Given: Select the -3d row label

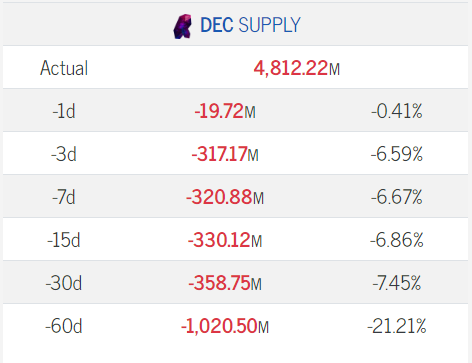Looking at the screenshot, I should (64, 154).
